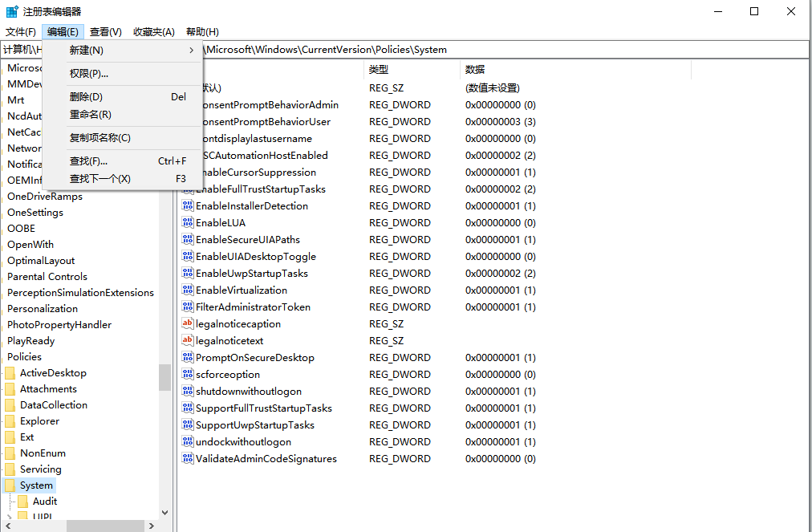The width and height of the screenshot is (812, 532).
Task: Open 查找(F)... from the Edit menu
Action: pyautogui.click(x=122, y=161)
